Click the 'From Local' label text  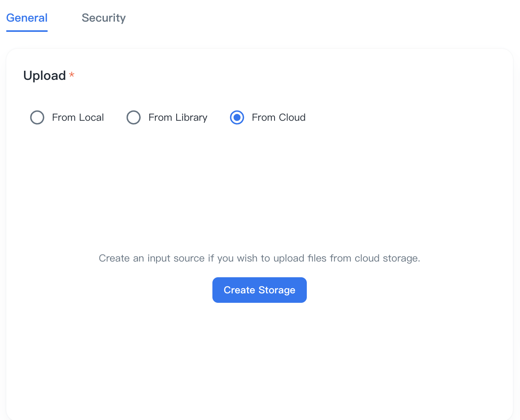(78, 118)
